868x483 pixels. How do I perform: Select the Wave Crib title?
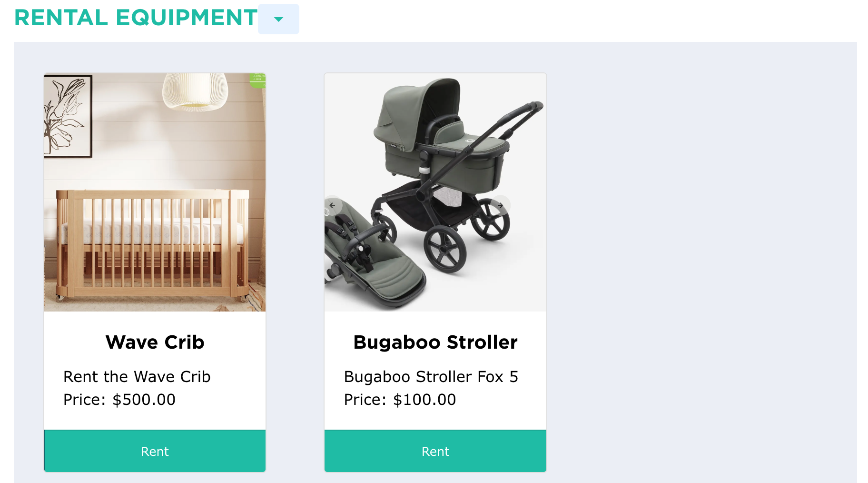click(155, 342)
